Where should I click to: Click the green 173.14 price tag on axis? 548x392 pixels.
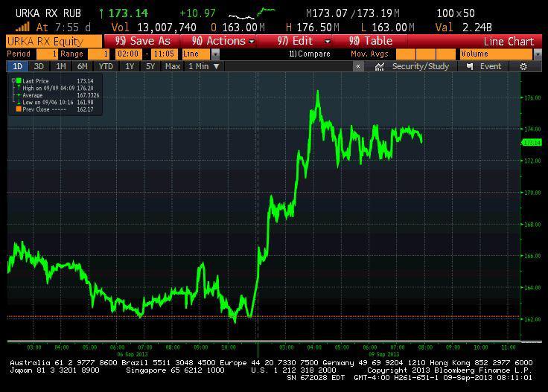[531, 142]
